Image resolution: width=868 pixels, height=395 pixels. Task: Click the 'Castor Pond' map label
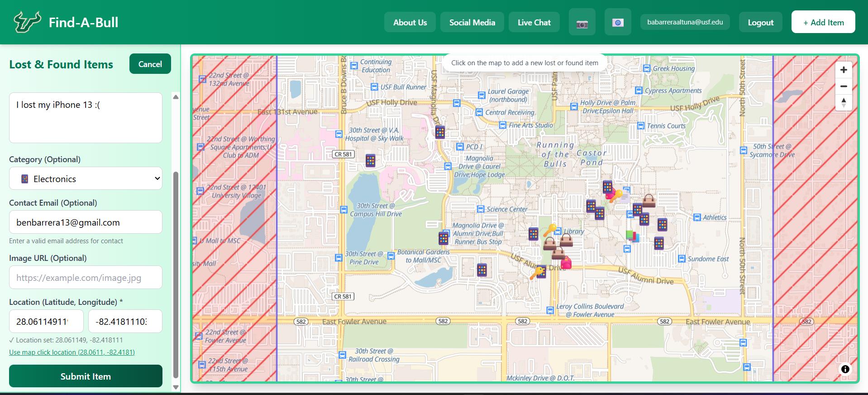click(591, 158)
